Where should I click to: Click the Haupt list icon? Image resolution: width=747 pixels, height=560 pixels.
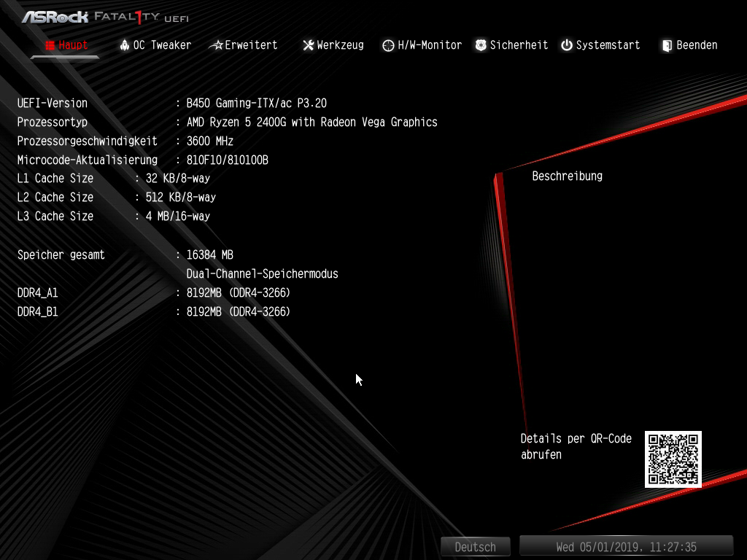coord(50,45)
